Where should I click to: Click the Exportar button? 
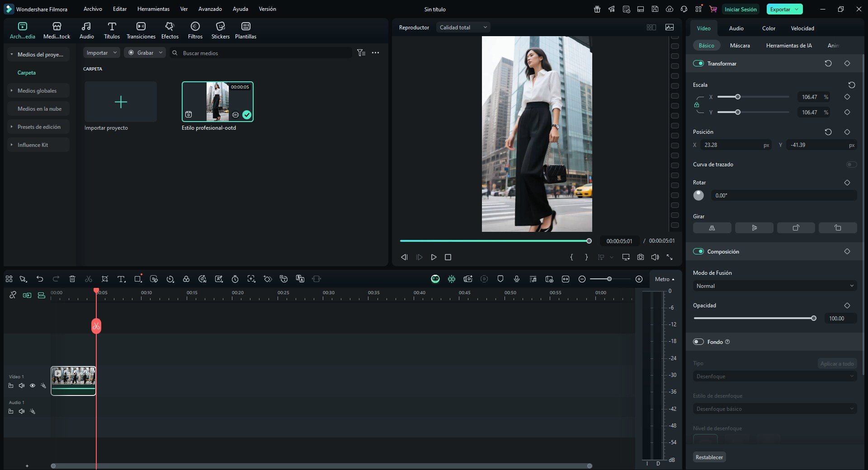780,9
